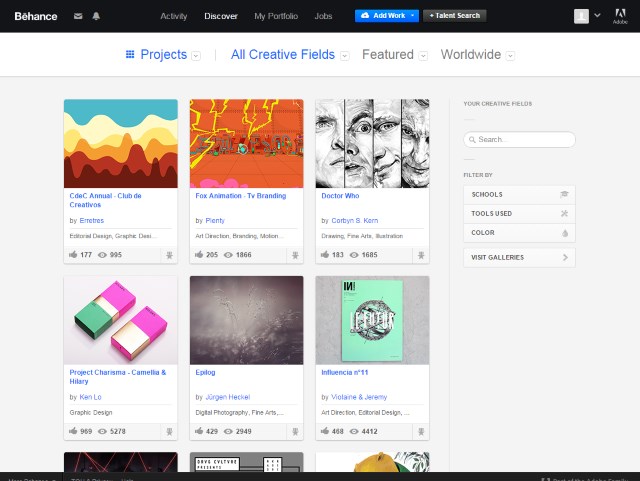Viewport: 640px width, 481px height.
Task: Pin the Epilog project to collection
Action: (x=295, y=432)
